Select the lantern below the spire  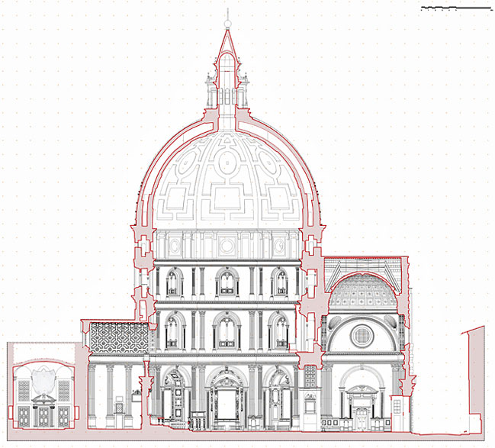[227, 88]
